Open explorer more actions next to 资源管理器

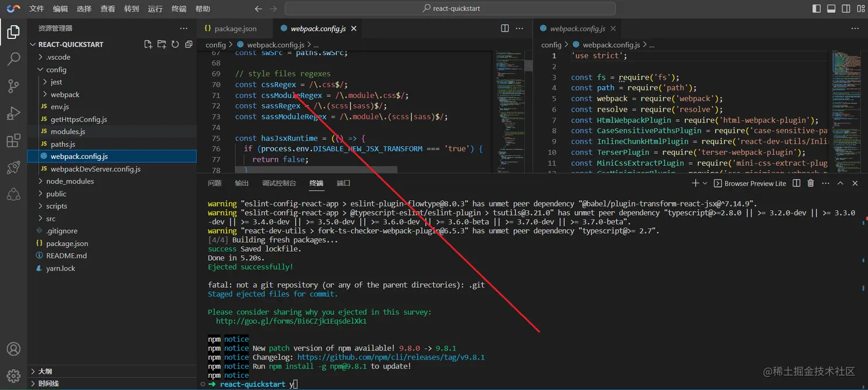(184, 28)
